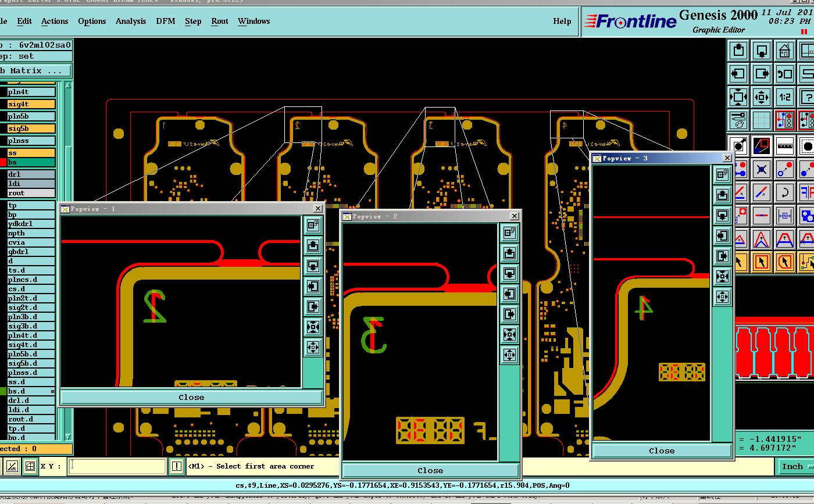This screenshot has width=814, height=504.
Task: Click the zoom-in expand arrows icon
Action: (x=739, y=97)
